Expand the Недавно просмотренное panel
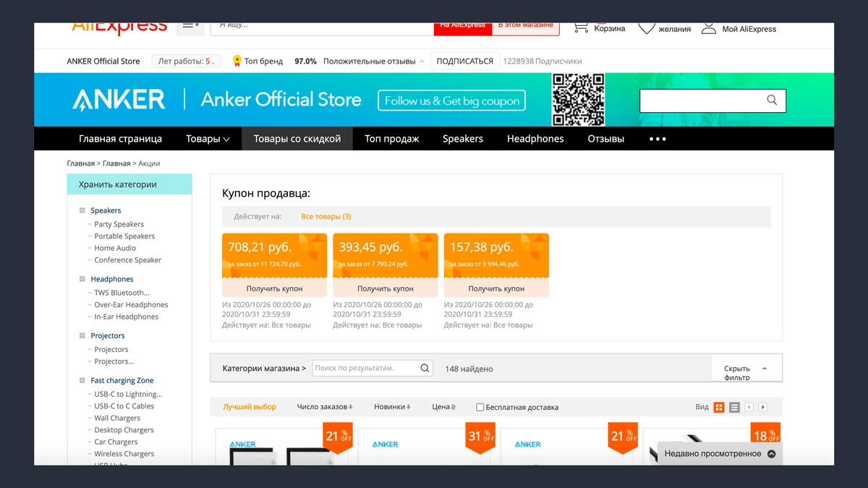 (720, 454)
